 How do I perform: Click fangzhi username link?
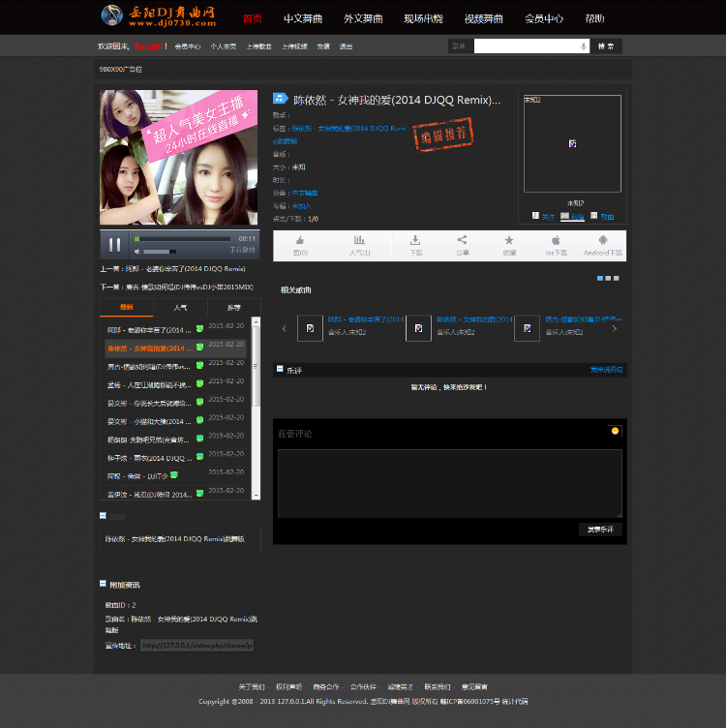click(x=148, y=45)
